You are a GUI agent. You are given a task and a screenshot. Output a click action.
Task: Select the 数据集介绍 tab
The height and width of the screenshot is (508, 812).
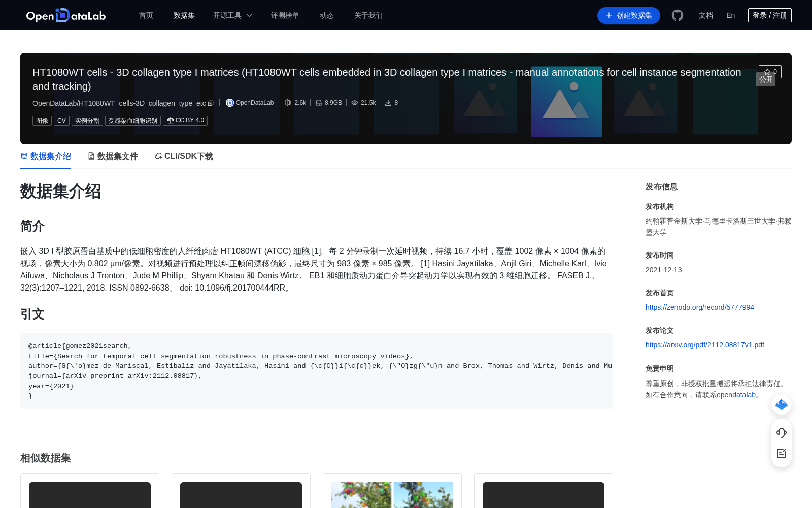coord(46,156)
